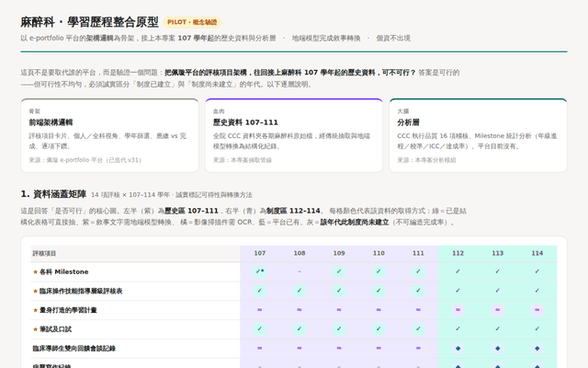
Task: Click the page title 麻醉科・學習歷程整合原型
Action: point(90,22)
